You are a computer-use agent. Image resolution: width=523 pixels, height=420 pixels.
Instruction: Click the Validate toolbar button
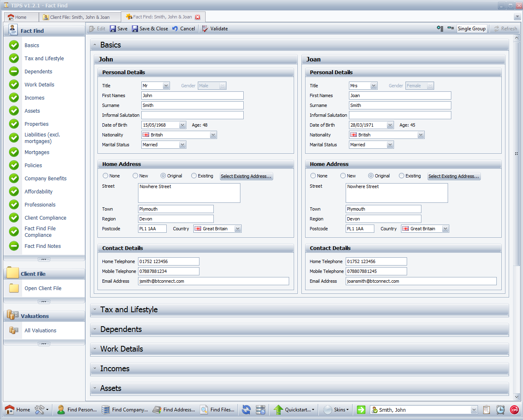pyautogui.click(x=215, y=29)
